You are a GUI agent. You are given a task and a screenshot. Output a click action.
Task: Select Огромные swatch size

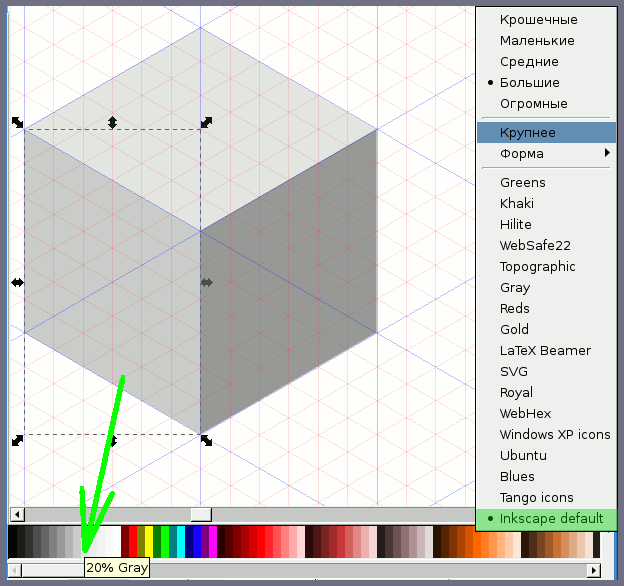533,104
